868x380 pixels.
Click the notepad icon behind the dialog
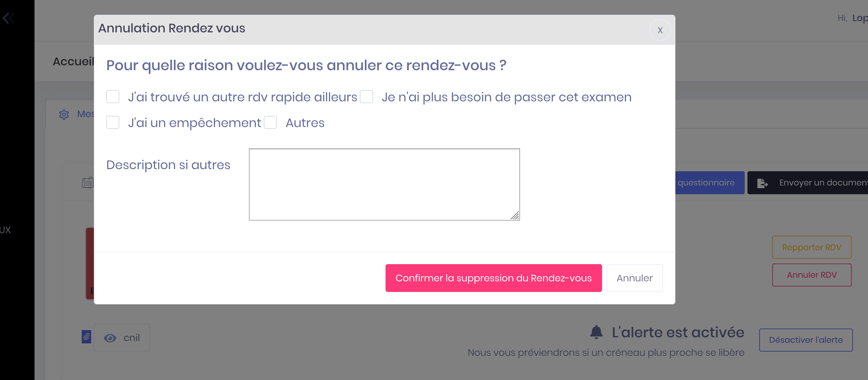click(x=88, y=182)
